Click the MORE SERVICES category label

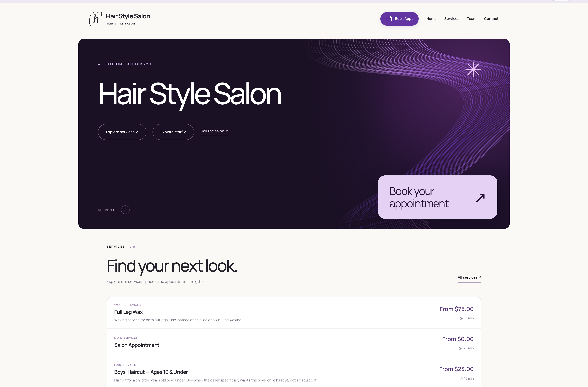coord(126,338)
